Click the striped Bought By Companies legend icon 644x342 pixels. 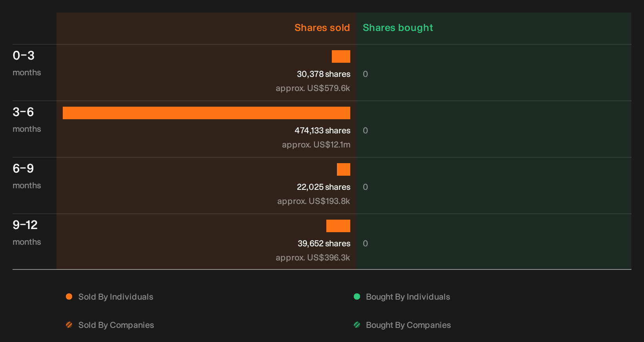[x=357, y=325]
